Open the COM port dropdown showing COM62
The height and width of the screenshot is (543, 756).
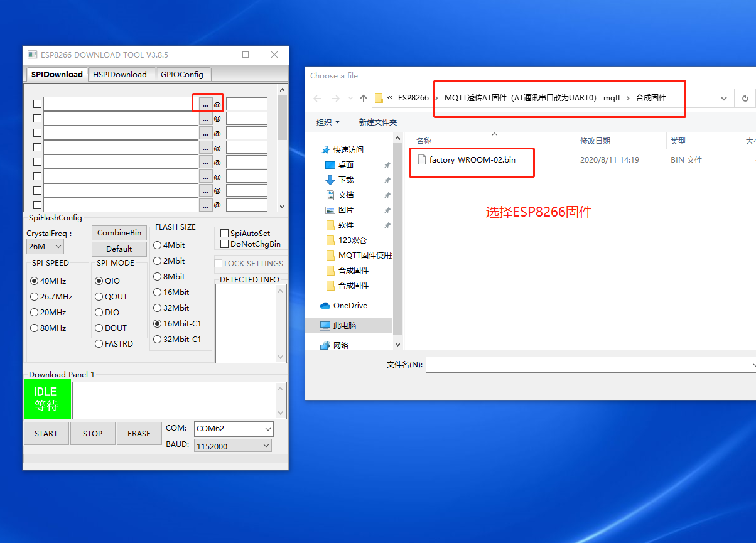[x=234, y=429]
